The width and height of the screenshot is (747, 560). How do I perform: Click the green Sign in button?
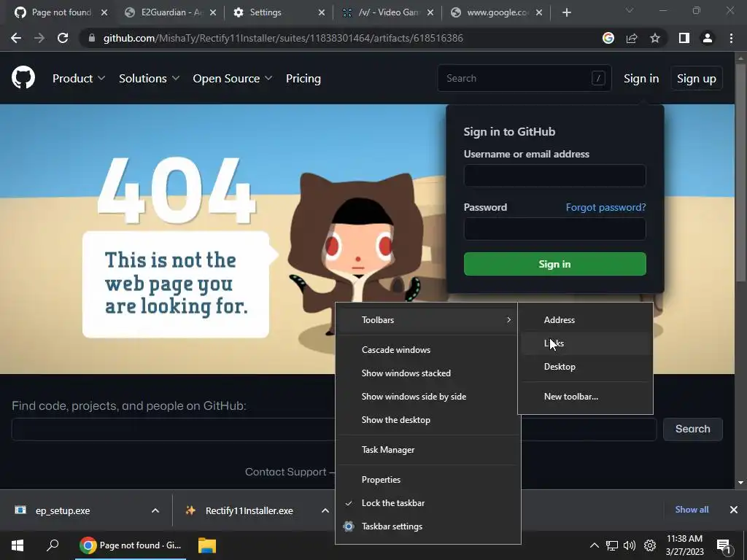pos(554,264)
